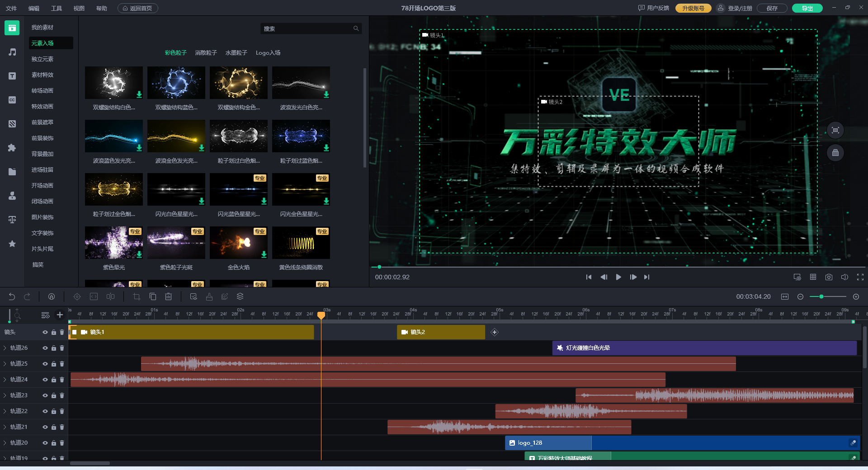Toggle the lock on 轨道20
The width and height of the screenshot is (868, 470).
(x=54, y=443)
